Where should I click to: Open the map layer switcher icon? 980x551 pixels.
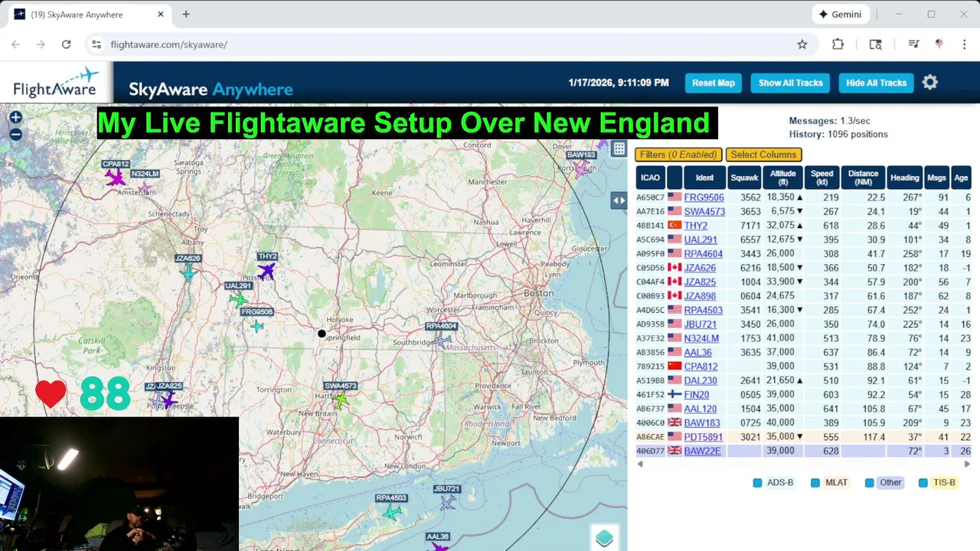[x=604, y=538]
